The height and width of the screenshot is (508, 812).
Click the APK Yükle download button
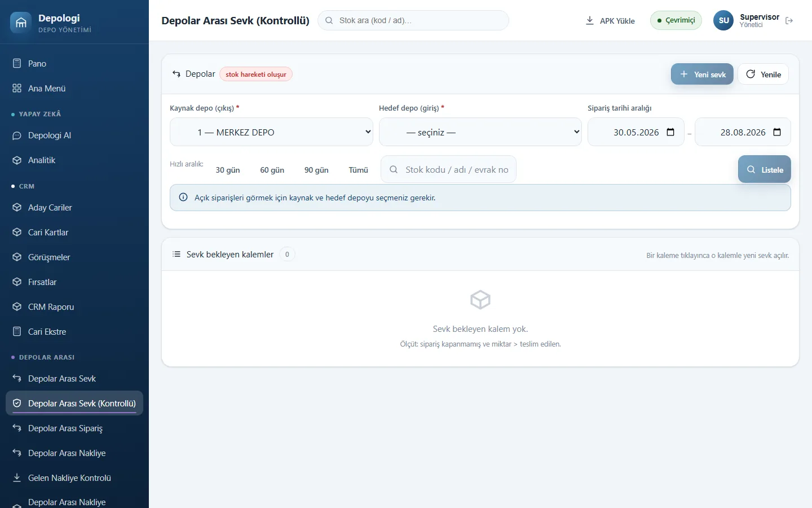click(x=610, y=21)
